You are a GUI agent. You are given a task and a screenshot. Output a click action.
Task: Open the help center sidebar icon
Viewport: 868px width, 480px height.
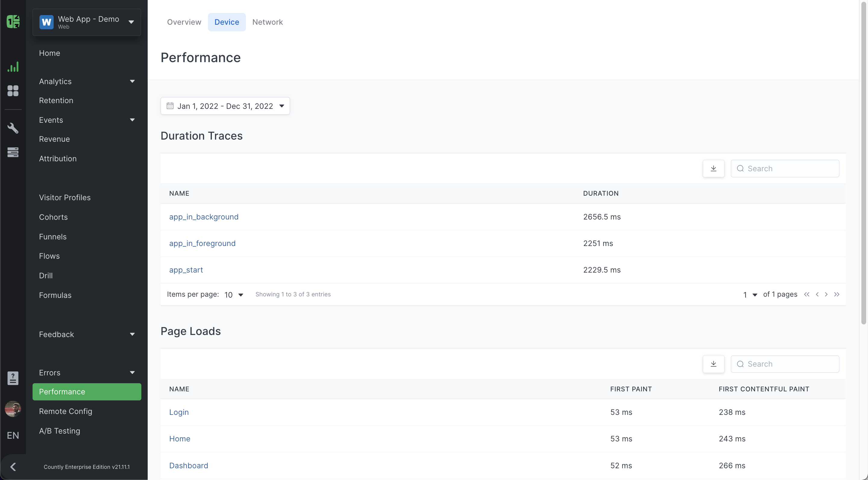click(13, 378)
